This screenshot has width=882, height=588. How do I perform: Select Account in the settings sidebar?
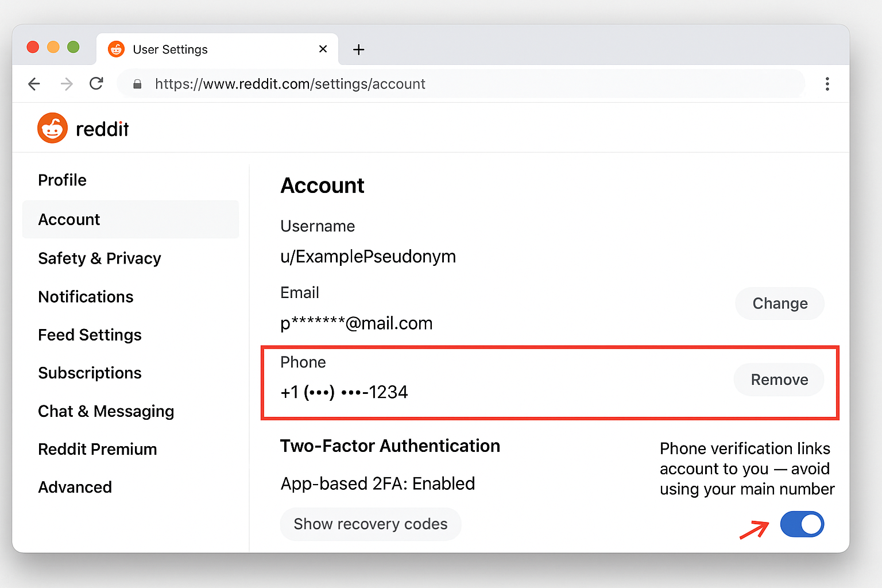130,219
